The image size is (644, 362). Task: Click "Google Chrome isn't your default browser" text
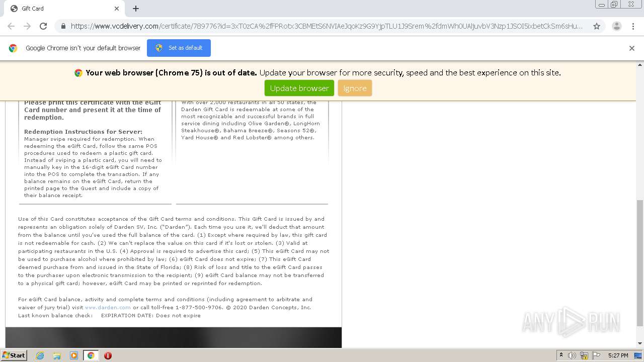pyautogui.click(x=83, y=48)
